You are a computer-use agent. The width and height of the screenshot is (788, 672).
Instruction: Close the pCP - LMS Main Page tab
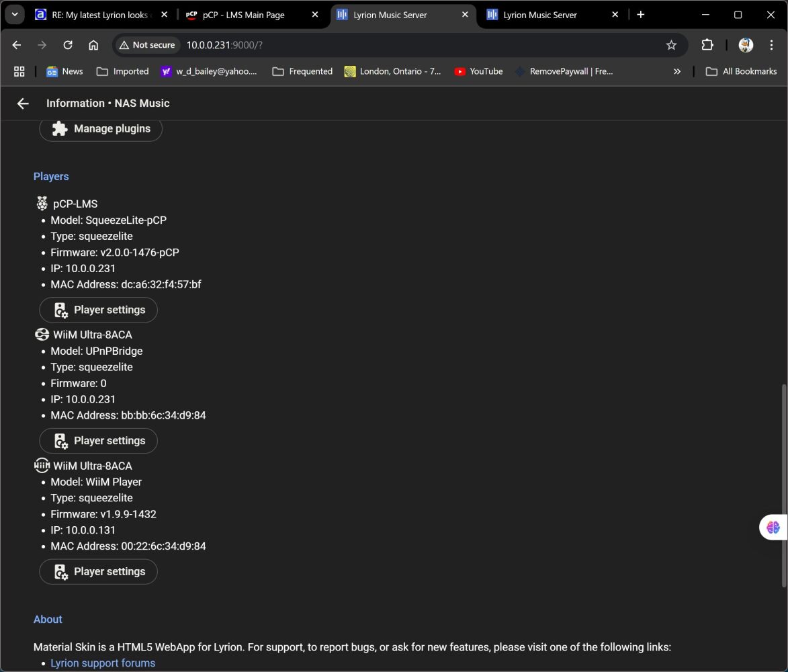click(315, 15)
